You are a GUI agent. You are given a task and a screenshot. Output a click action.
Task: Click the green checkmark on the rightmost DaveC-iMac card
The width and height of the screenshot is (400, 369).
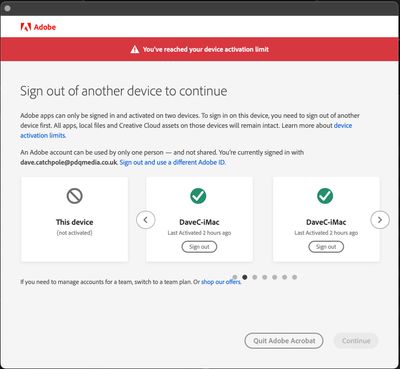[x=325, y=196]
